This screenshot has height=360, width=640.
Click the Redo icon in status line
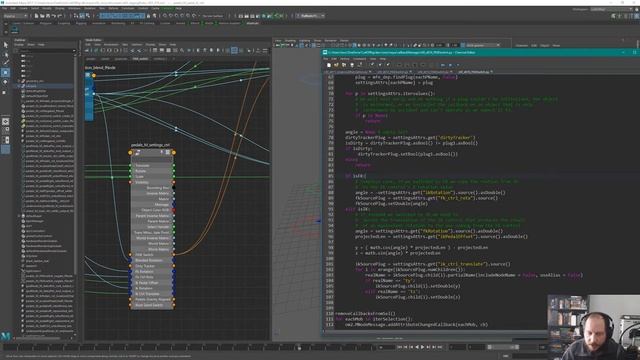[x=59, y=16]
